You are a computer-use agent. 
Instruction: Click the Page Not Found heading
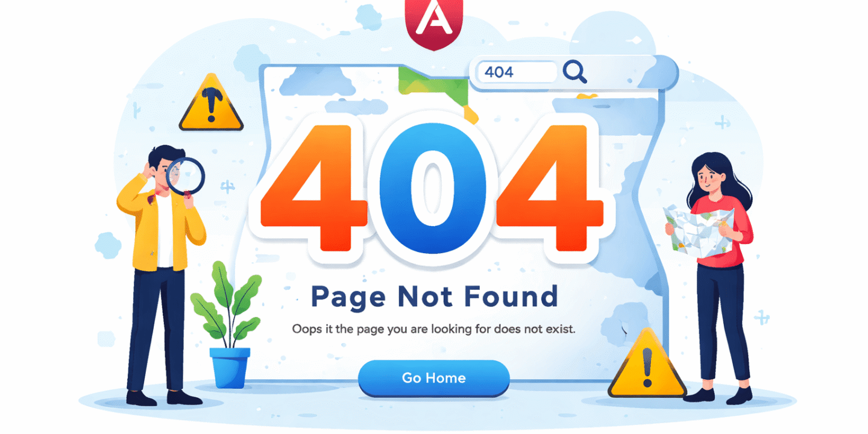pyautogui.click(x=434, y=296)
